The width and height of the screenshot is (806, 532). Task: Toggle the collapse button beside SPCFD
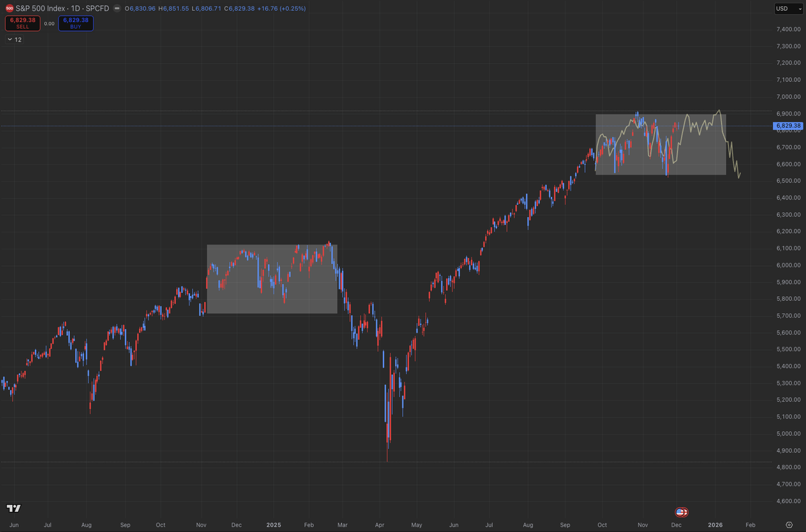coord(118,9)
